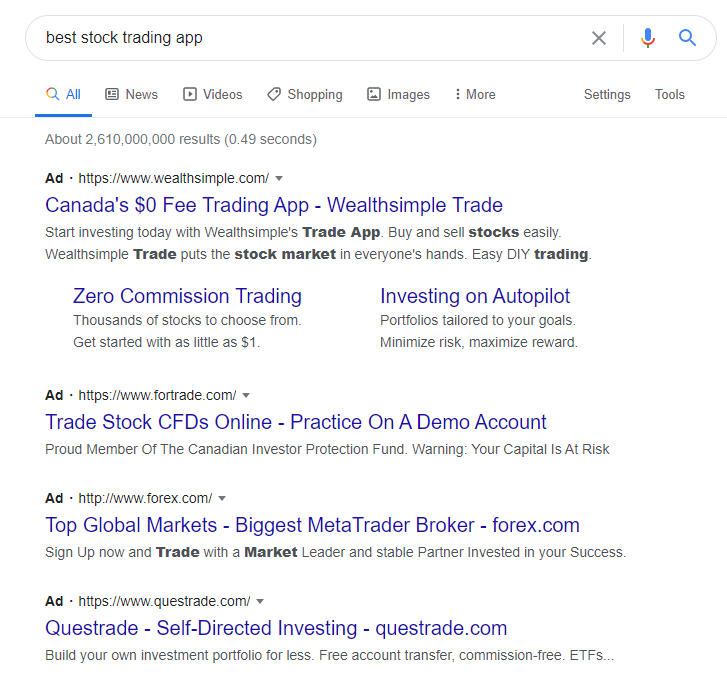This screenshot has width=727, height=686.
Task: Expand the fortrade.com ad dropdown arrow
Action: click(x=246, y=395)
